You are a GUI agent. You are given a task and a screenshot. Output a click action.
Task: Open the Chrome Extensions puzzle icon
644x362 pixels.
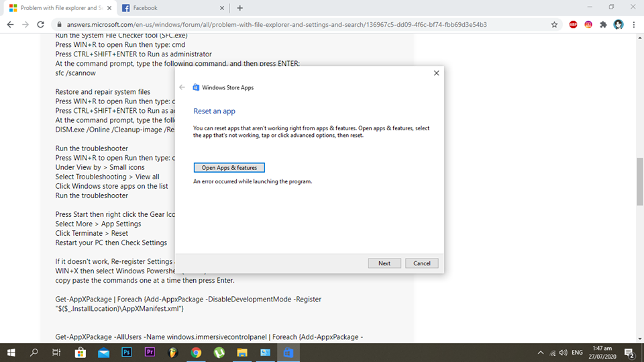(603, 25)
